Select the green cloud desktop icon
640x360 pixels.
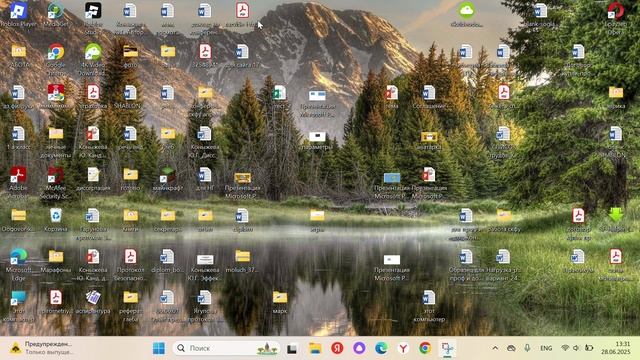point(467,11)
